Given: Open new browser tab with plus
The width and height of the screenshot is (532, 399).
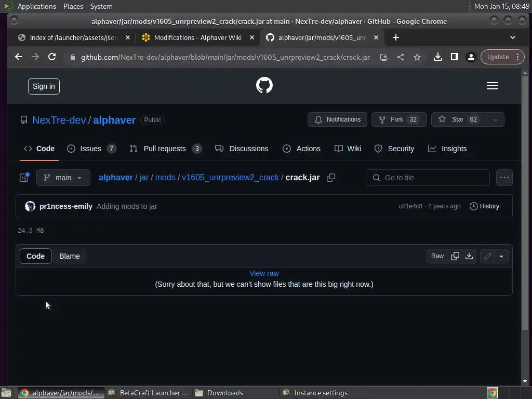Looking at the screenshot, I should pyautogui.click(x=395, y=37).
